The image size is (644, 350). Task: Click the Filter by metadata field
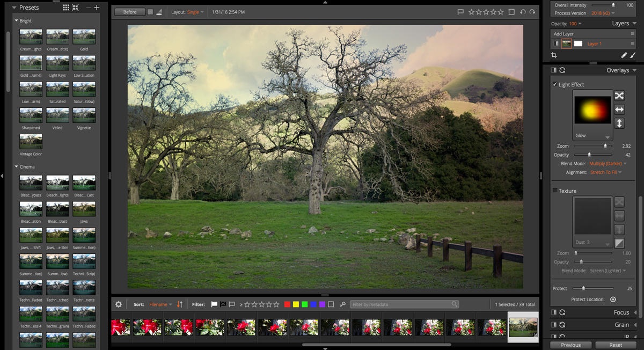(x=405, y=304)
